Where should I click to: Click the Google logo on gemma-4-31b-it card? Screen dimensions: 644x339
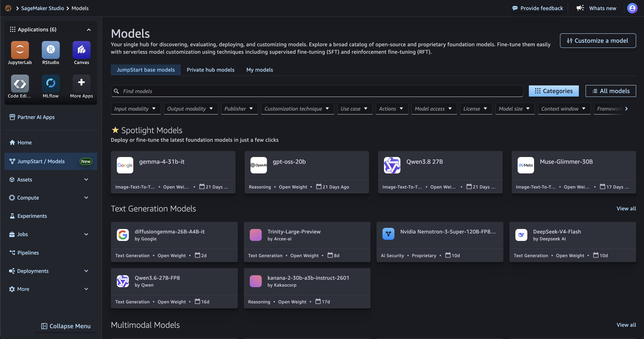point(125,165)
